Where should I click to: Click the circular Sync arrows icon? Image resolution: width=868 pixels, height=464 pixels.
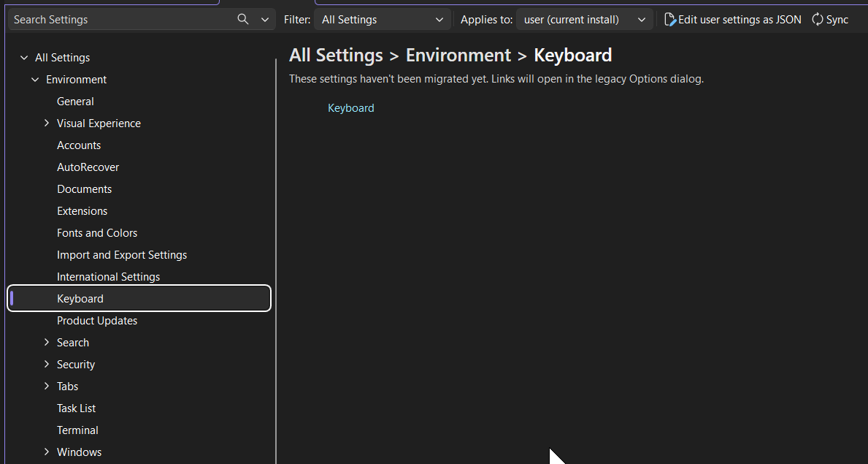tap(817, 20)
